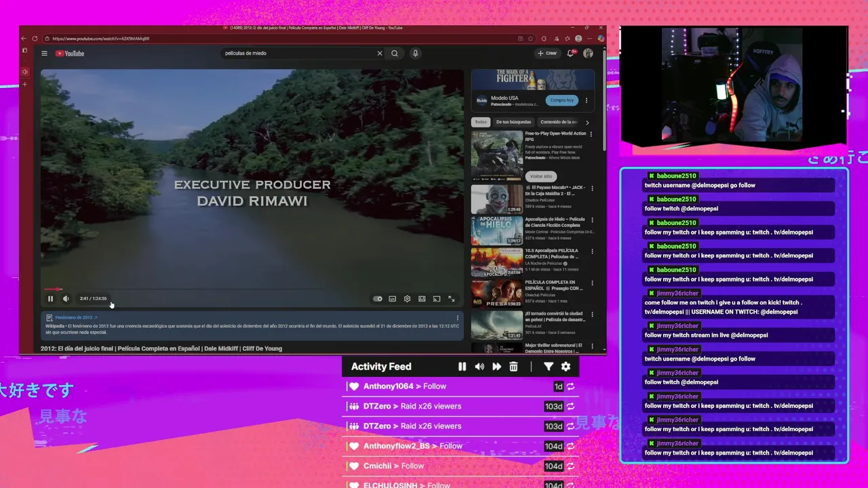This screenshot has width=868, height=488.
Task: Enter fullscreen on the video player
Action: [452, 298]
